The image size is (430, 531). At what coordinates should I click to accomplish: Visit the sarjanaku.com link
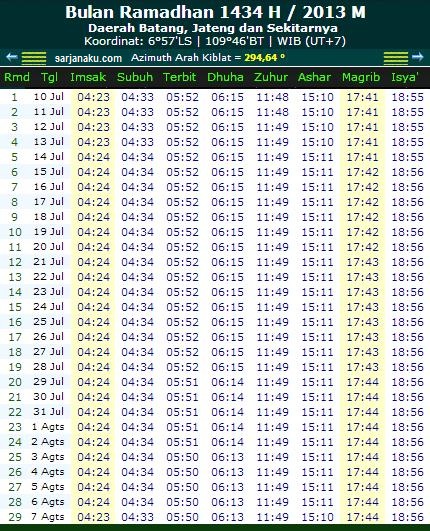(x=88, y=58)
